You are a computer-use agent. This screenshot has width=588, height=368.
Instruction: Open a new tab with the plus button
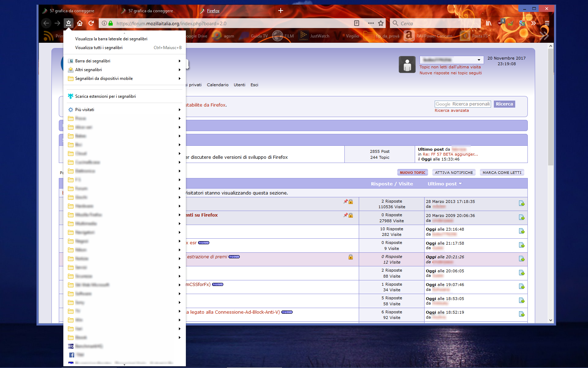(281, 11)
